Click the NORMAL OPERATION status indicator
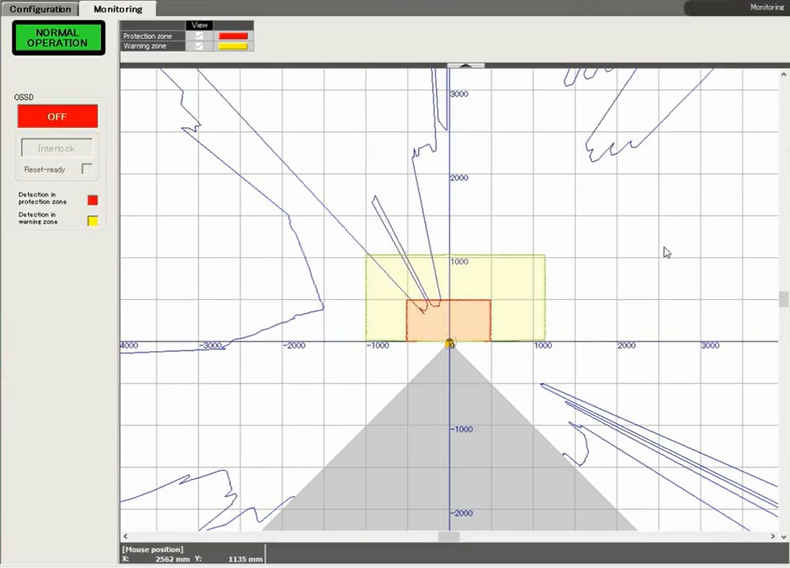Image resolution: width=790 pixels, height=568 pixels. pos(58,38)
